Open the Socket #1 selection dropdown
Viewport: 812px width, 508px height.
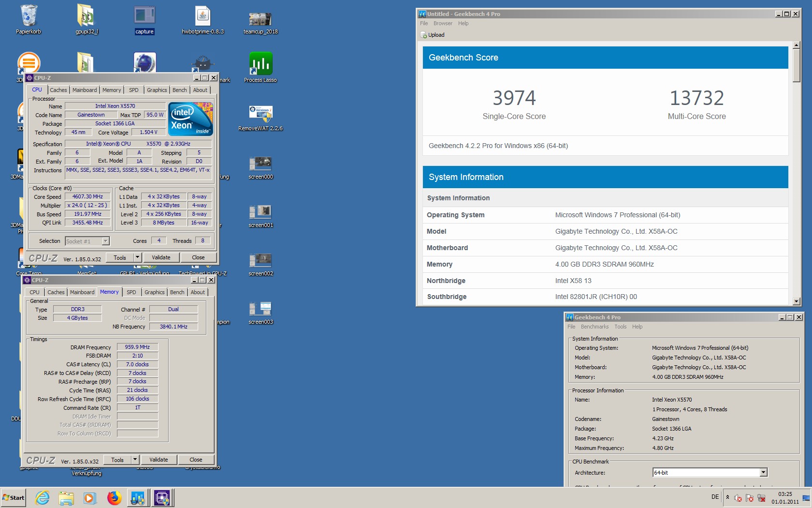point(106,241)
